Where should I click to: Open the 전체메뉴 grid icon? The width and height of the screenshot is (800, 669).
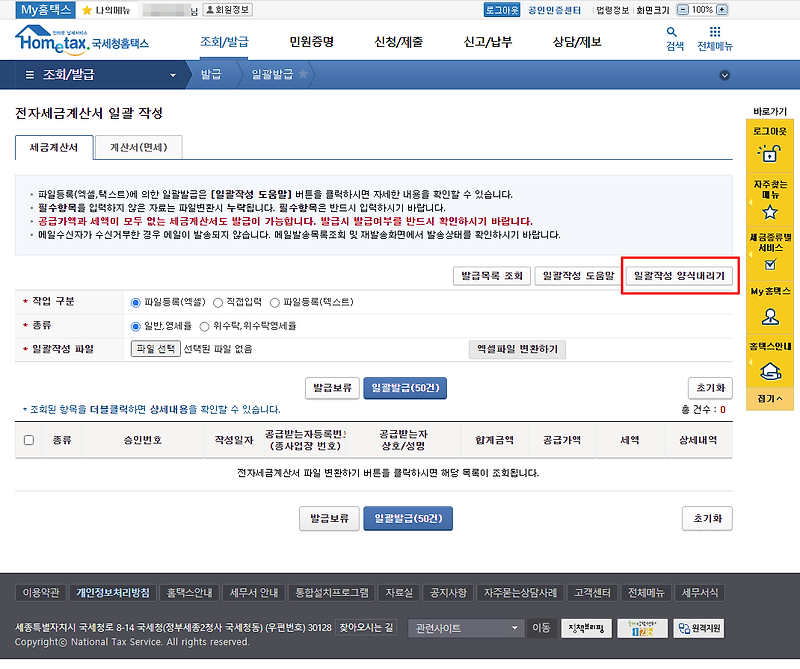pyautogui.click(x=715, y=32)
